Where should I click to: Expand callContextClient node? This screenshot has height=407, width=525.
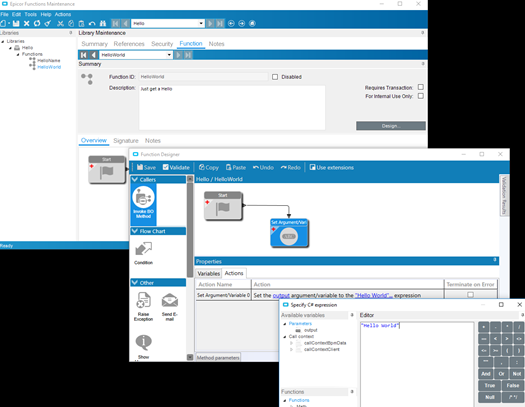(291, 349)
